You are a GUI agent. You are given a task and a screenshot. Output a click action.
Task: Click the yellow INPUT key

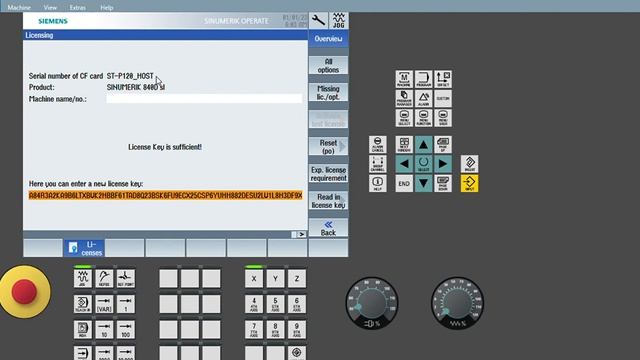(469, 183)
